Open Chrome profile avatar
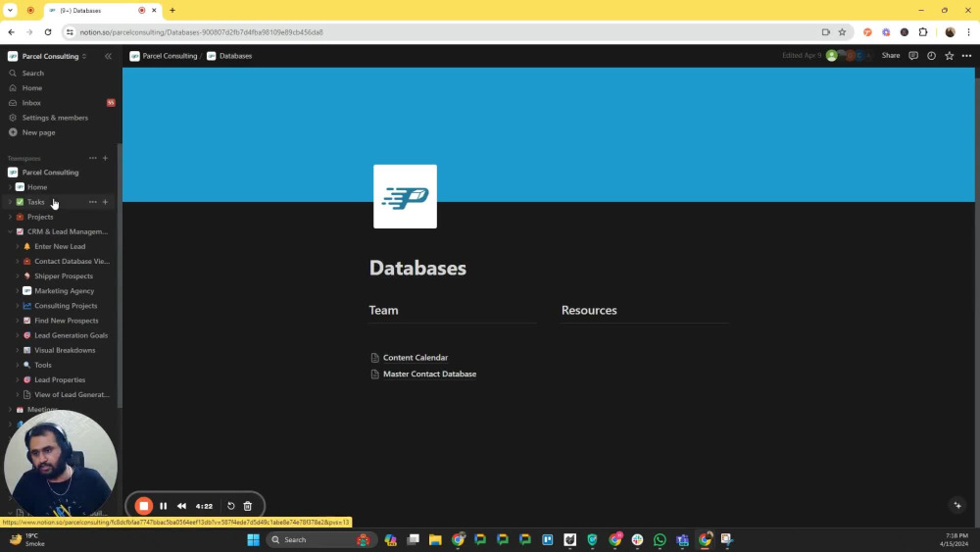Screen dimensions: 980x552 pos(950,32)
